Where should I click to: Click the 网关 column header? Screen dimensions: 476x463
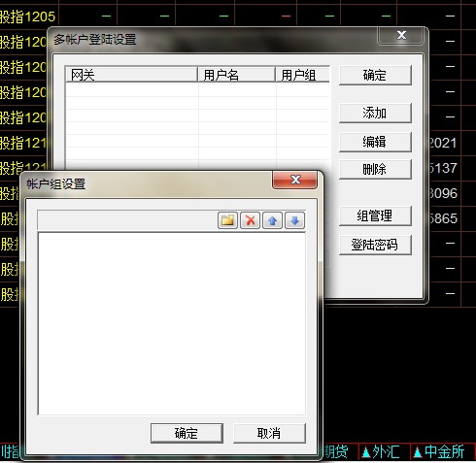pos(131,75)
